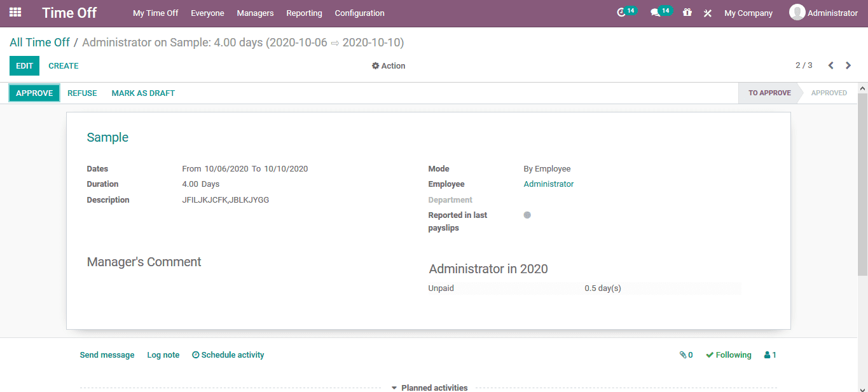This screenshot has width=868, height=392.
Task: Open the Reporting menu
Action: tap(304, 13)
